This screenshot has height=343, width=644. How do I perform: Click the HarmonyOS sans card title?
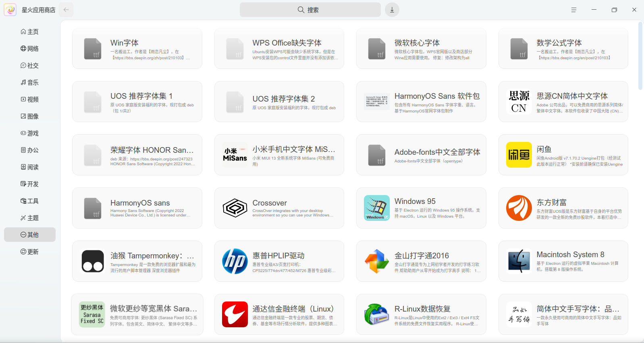(x=140, y=203)
